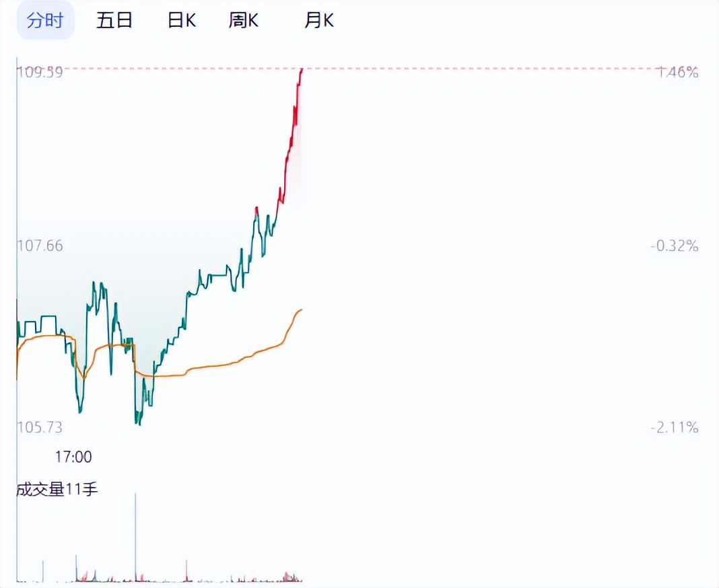Switch to the 周K weekly chart

pos(244,20)
